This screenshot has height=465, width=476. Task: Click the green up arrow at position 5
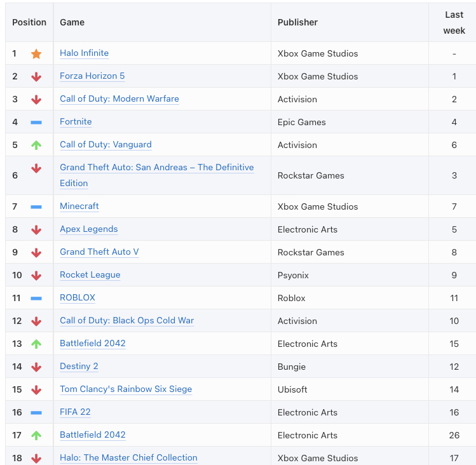36,145
